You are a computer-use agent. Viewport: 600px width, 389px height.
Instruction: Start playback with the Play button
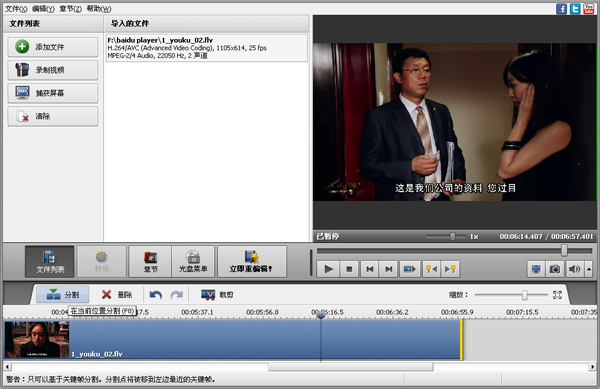tap(328, 269)
